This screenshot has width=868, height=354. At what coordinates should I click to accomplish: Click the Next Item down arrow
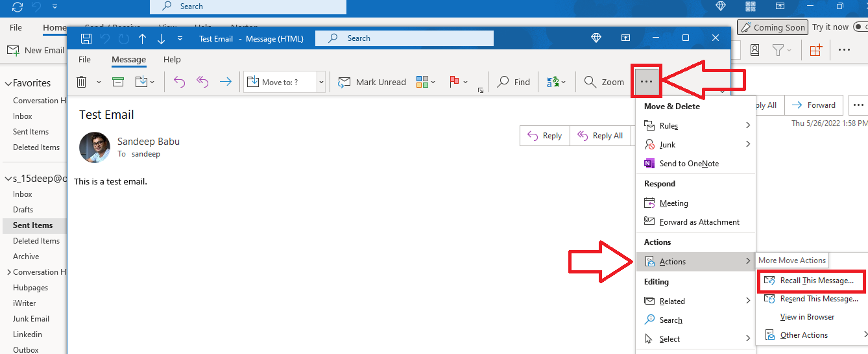[x=161, y=38]
